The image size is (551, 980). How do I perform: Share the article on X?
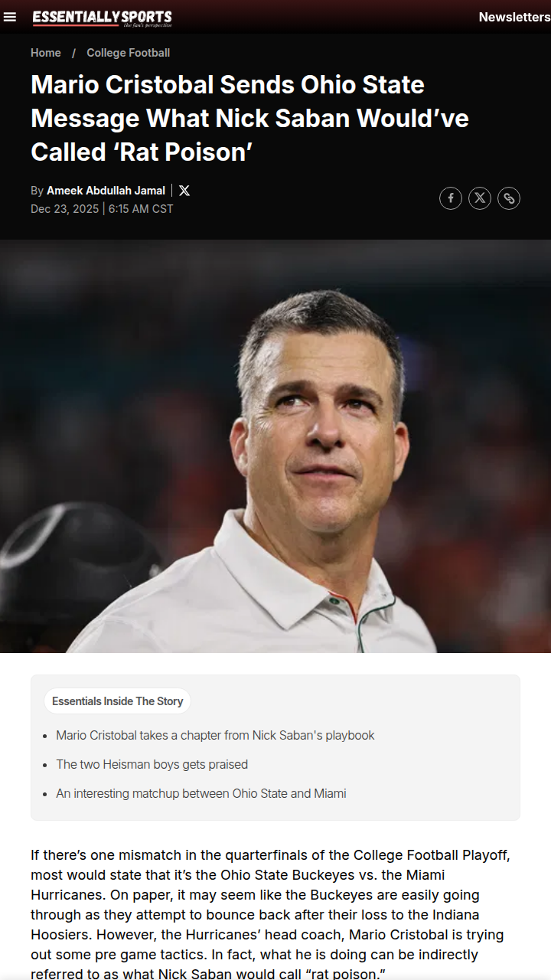pos(480,198)
